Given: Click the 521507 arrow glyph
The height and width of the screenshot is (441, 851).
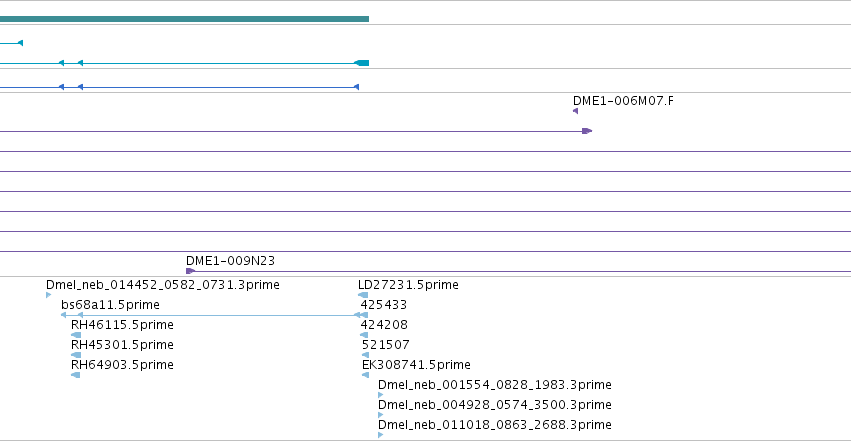Looking at the screenshot, I should (365, 355).
